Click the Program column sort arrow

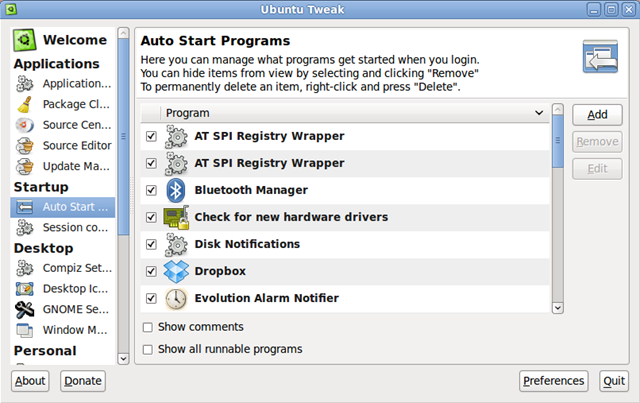pyautogui.click(x=539, y=113)
